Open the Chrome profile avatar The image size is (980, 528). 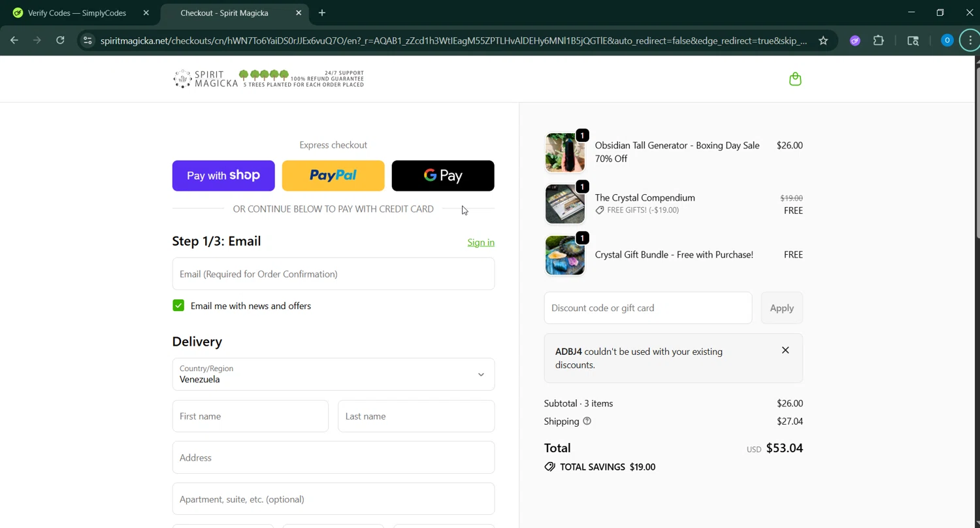point(947,41)
